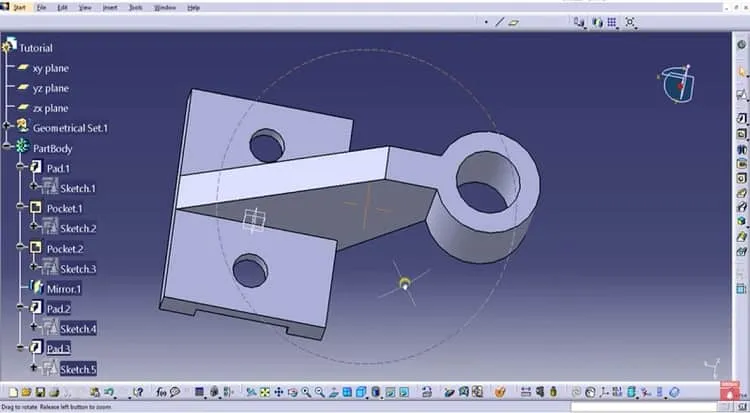Click the Zoom In magnifier icon
Screen dimensions: 750x413
(306, 392)
